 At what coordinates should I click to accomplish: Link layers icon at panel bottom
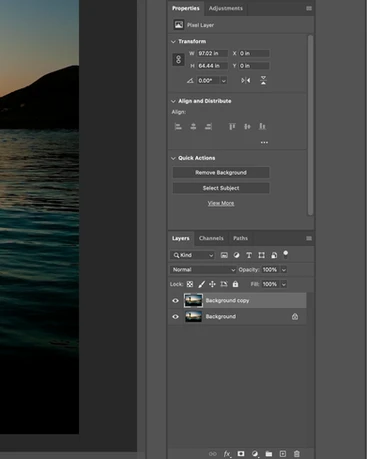[x=212, y=454]
